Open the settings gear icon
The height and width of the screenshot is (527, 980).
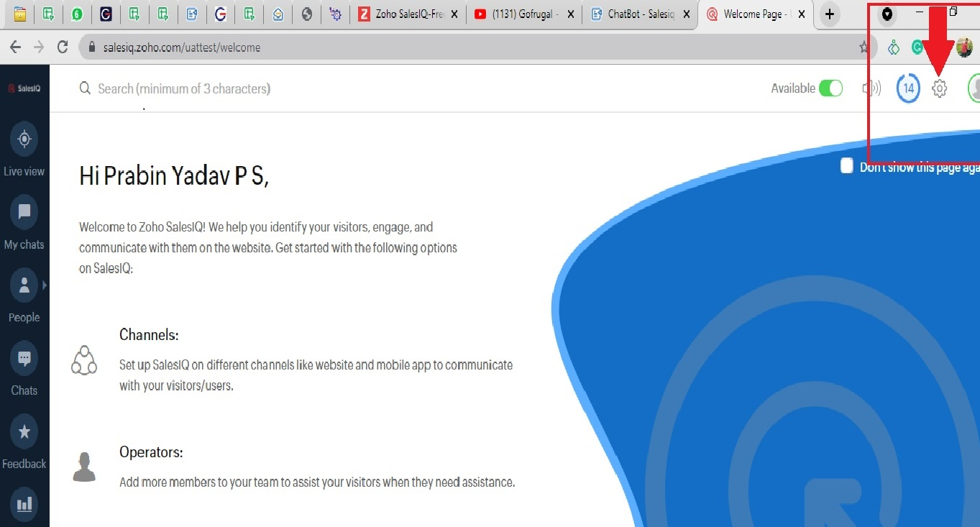pyautogui.click(x=940, y=88)
